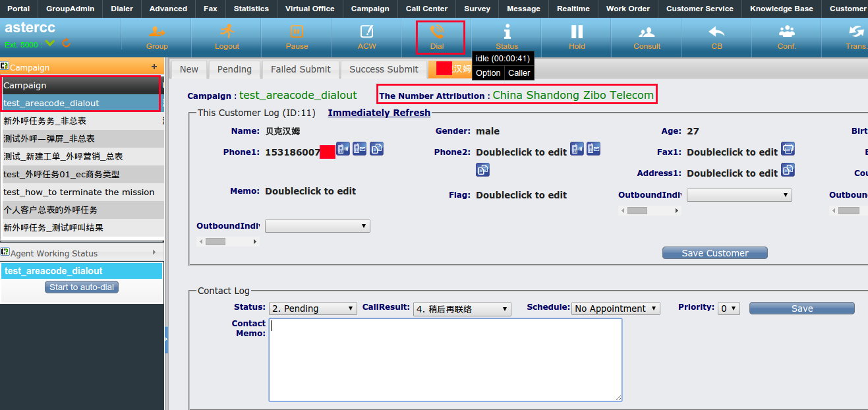Image resolution: width=868 pixels, height=410 pixels.
Task: Dial Phone1 using its call icon
Action: pos(343,149)
